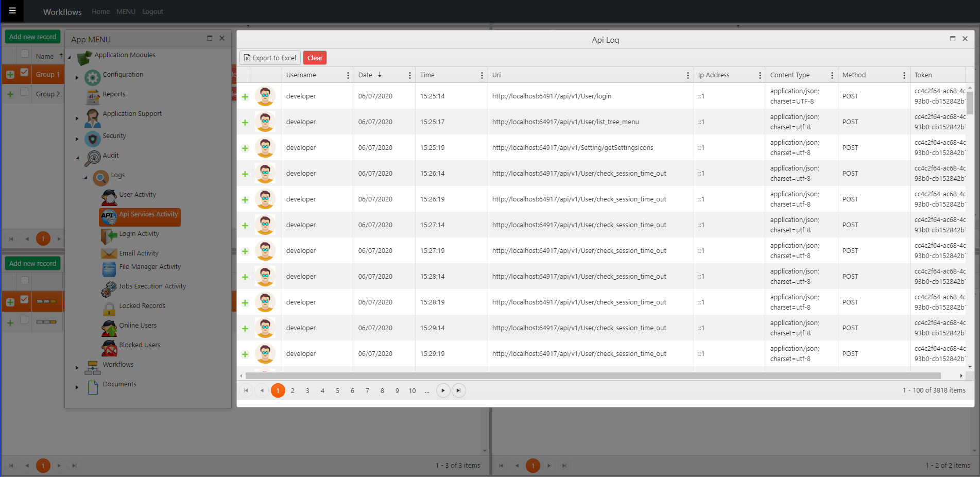The height and width of the screenshot is (477, 980).
Task: Select Login Activity tree item
Action: (x=139, y=234)
